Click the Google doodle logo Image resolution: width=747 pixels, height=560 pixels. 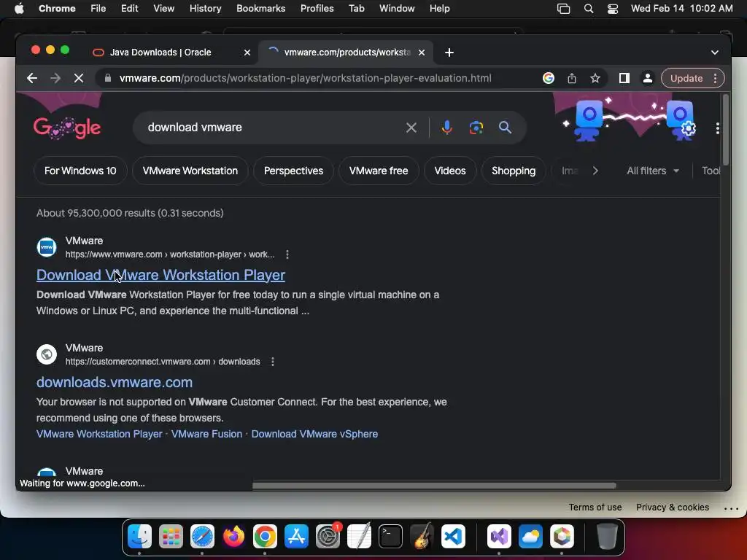66,128
